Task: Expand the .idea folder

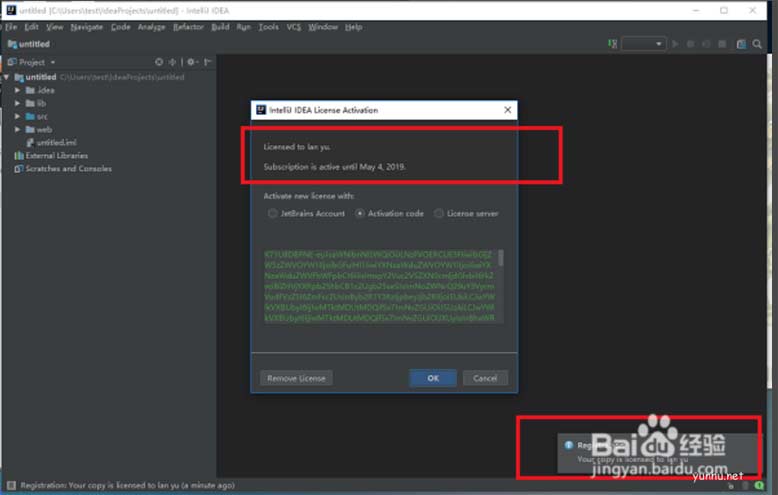Action: pos(17,90)
